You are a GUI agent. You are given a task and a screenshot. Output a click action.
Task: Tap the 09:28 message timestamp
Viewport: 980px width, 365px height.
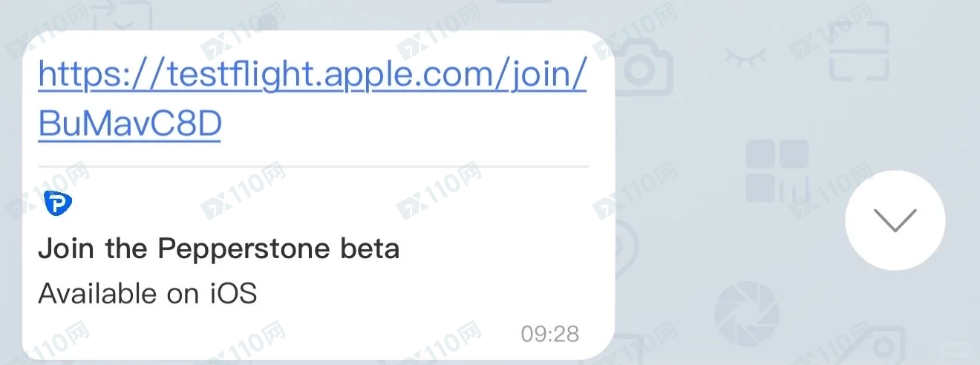[x=549, y=334]
